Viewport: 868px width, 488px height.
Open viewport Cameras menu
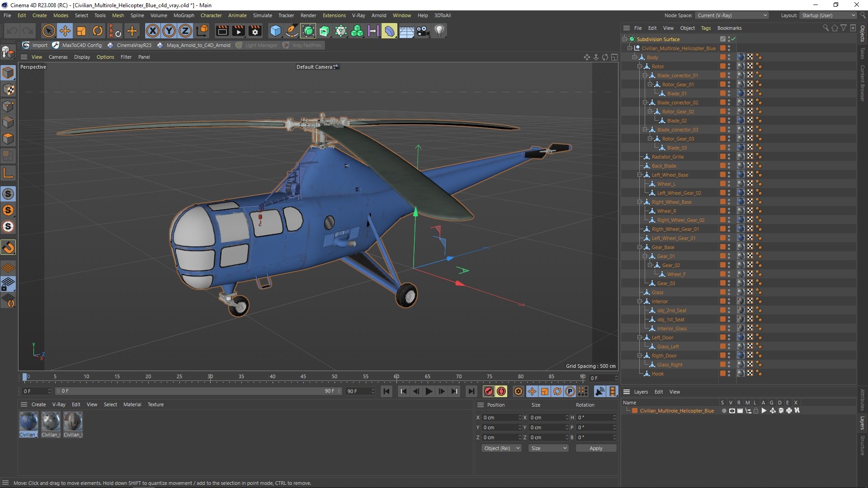point(58,57)
